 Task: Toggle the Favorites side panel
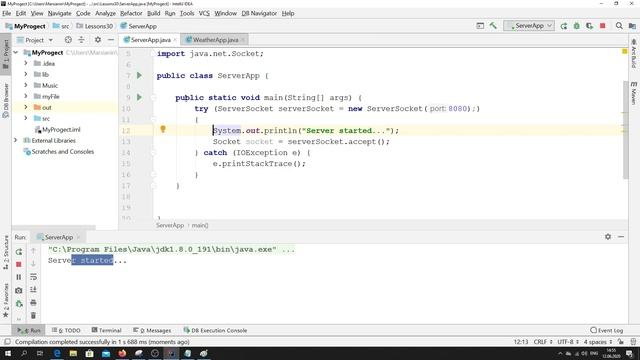click(6, 300)
